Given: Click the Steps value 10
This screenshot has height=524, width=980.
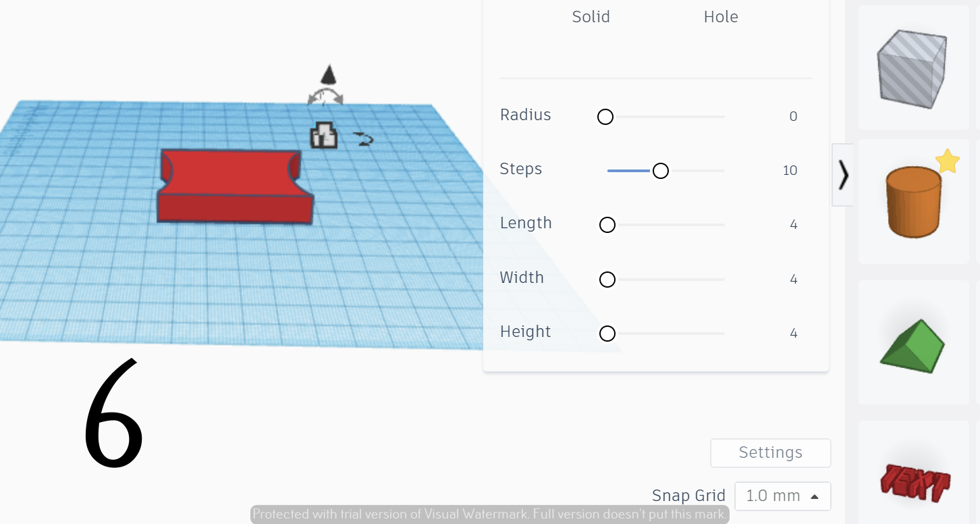Looking at the screenshot, I should [790, 170].
